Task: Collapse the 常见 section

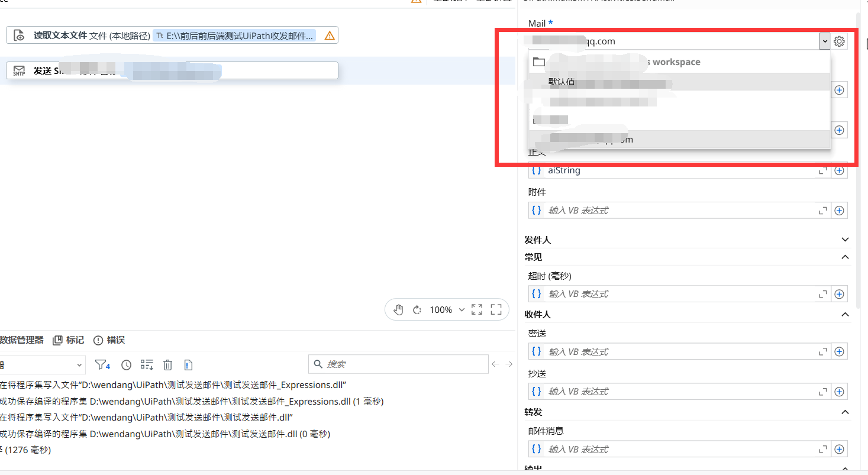Action: click(845, 257)
